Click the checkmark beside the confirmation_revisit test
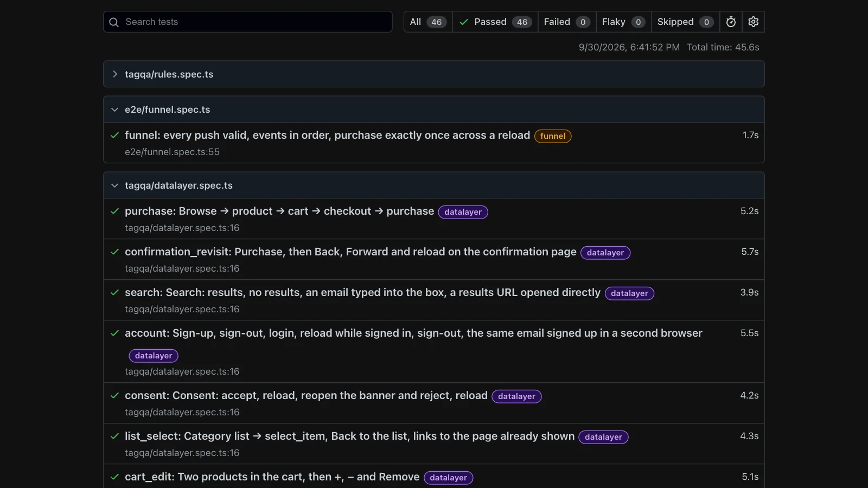Image resolution: width=868 pixels, height=488 pixels. click(114, 252)
